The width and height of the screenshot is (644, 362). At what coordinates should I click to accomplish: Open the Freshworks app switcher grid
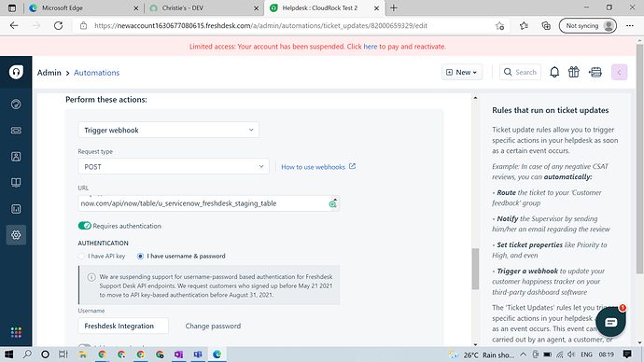point(16,332)
